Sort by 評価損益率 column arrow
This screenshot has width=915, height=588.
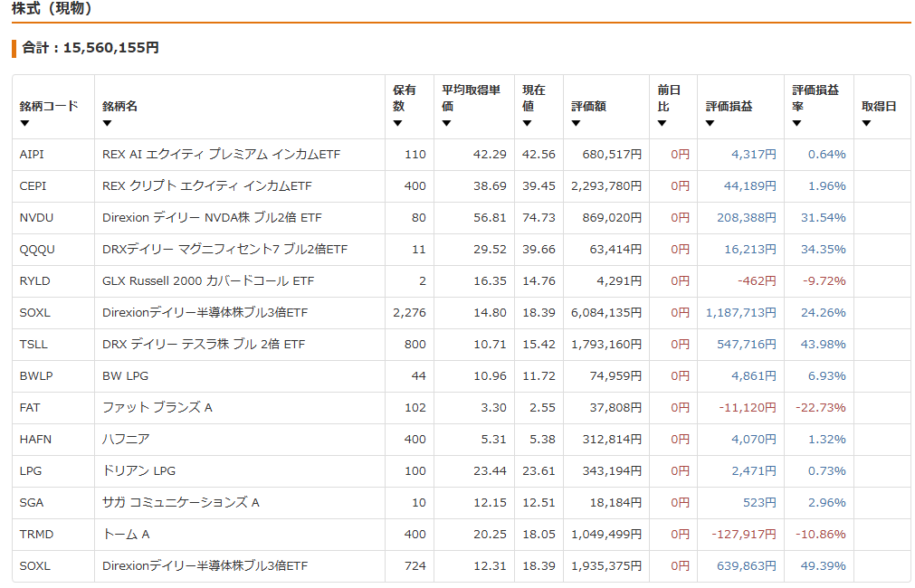(796, 123)
